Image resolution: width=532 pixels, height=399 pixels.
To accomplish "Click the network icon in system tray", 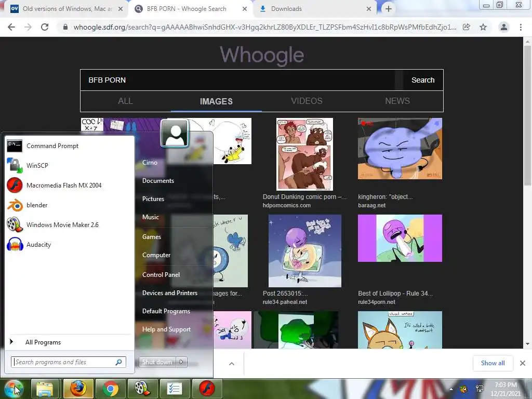I will pyautogui.click(x=480, y=389).
